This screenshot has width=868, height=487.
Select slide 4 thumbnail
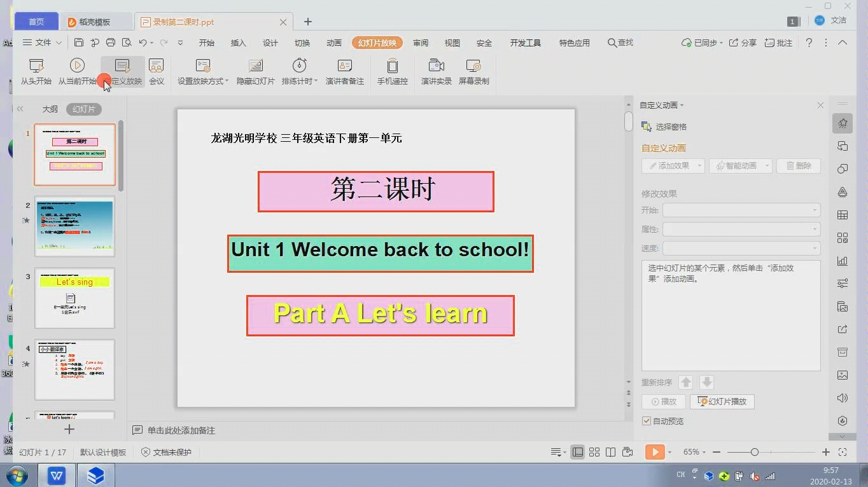point(74,369)
